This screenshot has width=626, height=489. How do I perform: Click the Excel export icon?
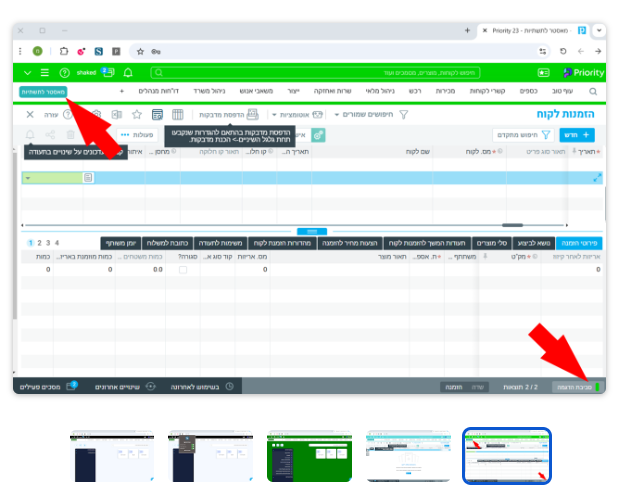tap(117, 115)
